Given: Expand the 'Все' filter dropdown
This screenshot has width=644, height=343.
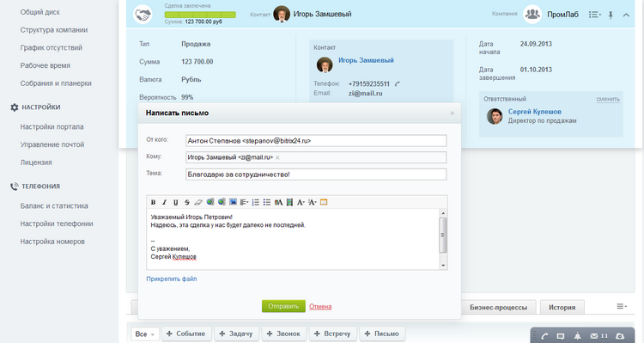Looking at the screenshot, I should [x=144, y=334].
